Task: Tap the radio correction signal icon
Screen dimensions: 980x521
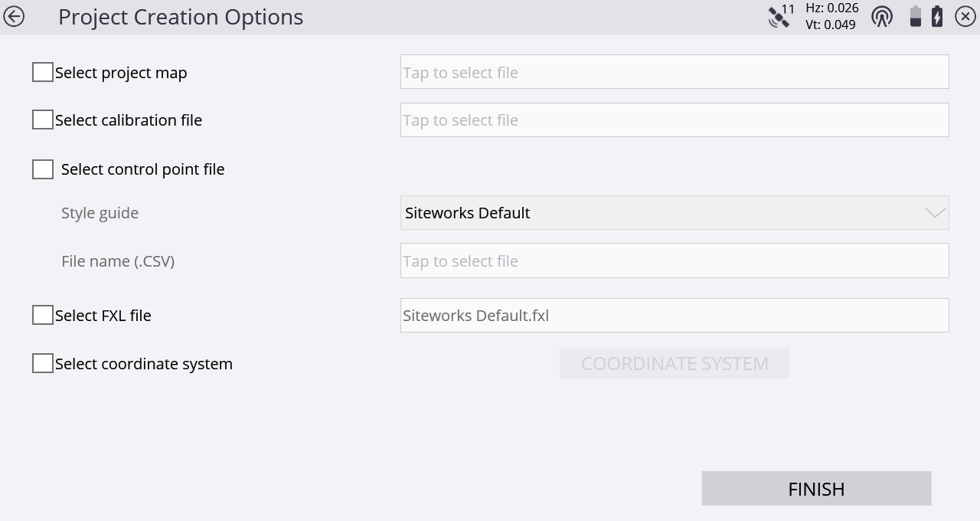Action: click(x=882, y=16)
